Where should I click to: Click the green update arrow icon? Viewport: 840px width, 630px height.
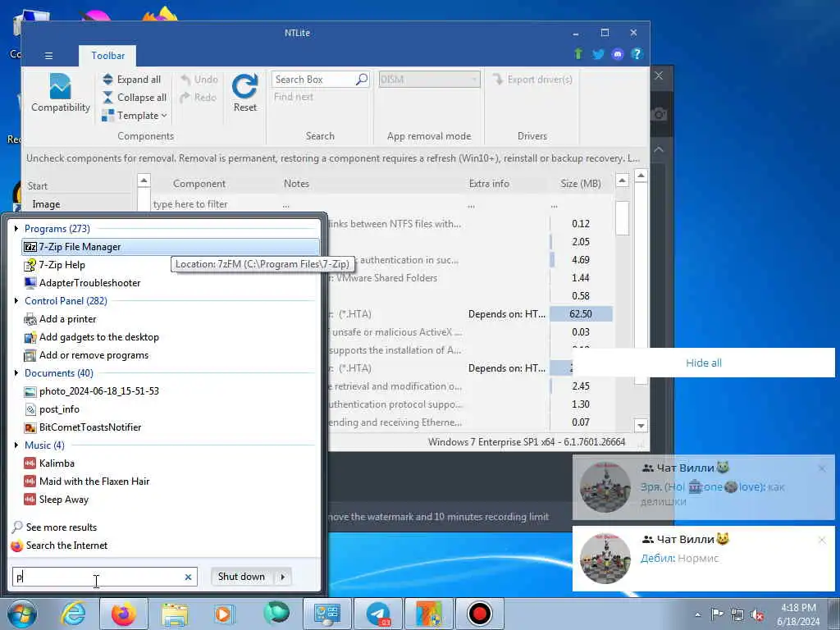[578, 53]
